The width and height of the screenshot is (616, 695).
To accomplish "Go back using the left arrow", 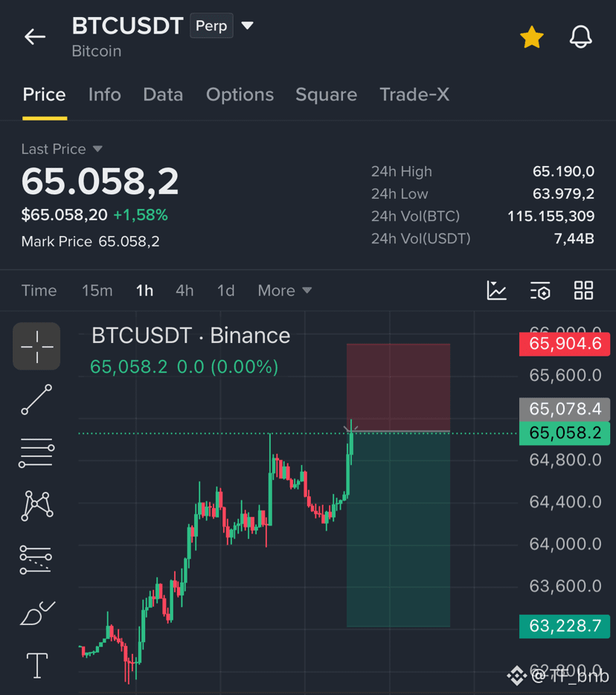I will tap(35, 36).
